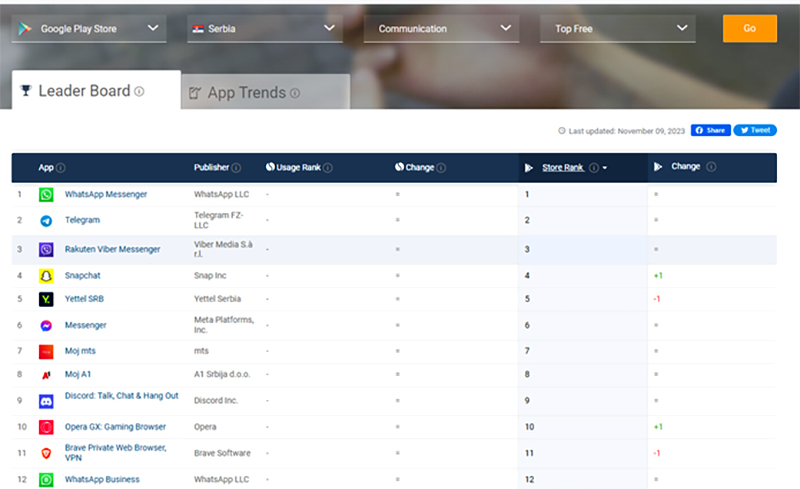Click the +1 change value in Snapchat row
The width and height of the screenshot is (800, 489).
(658, 276)
